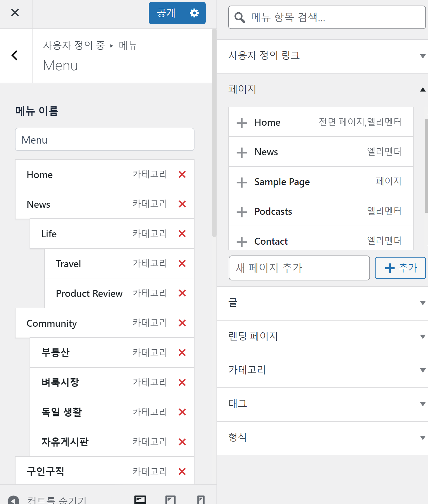428x504 pixels.
Task: Remove Home menu item with red X
Action: (182, 174)
